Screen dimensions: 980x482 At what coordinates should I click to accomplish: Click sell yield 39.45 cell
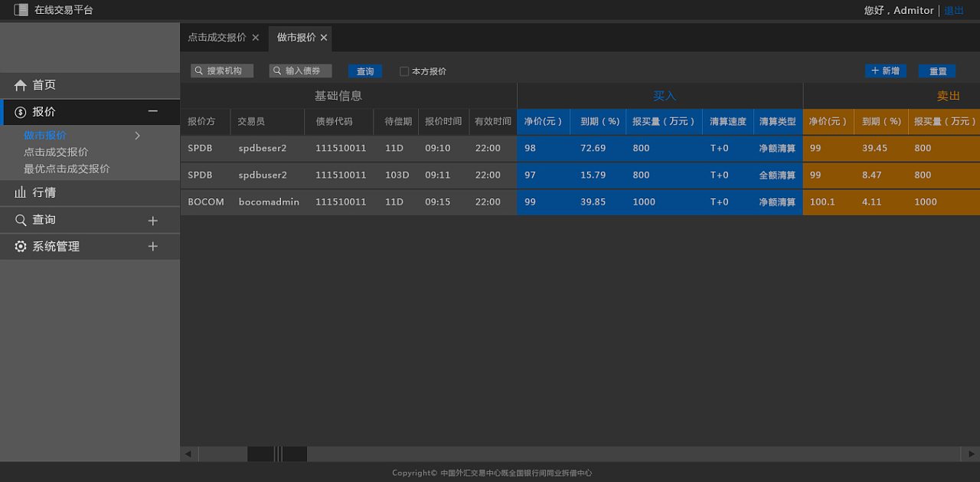874,148
